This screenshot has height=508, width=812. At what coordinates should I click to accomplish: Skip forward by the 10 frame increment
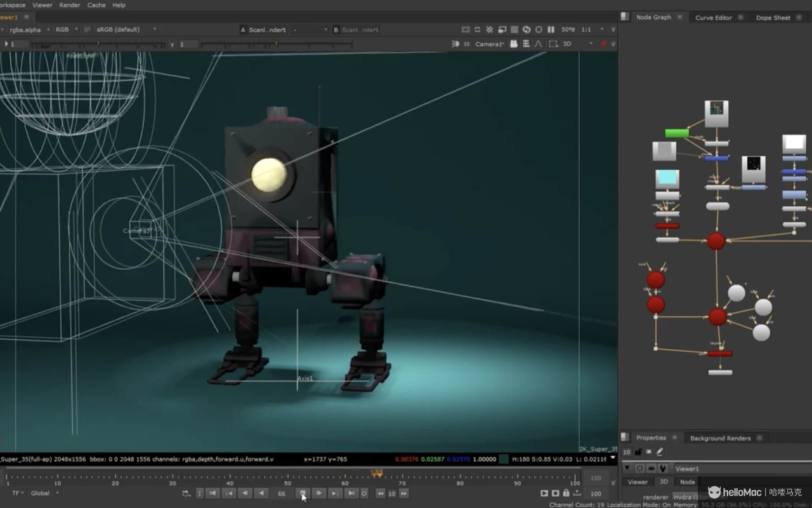coord(403,493)
